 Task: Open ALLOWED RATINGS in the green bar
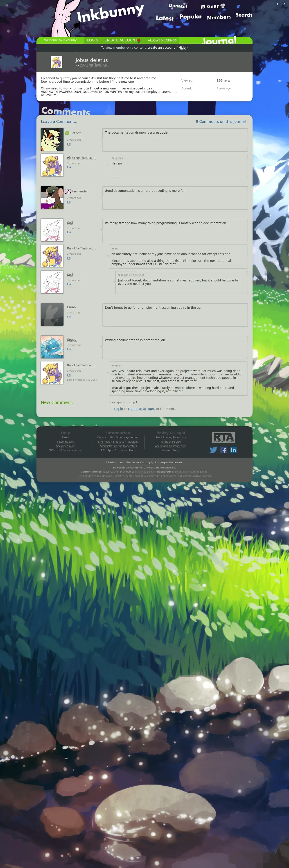(162, 40)
